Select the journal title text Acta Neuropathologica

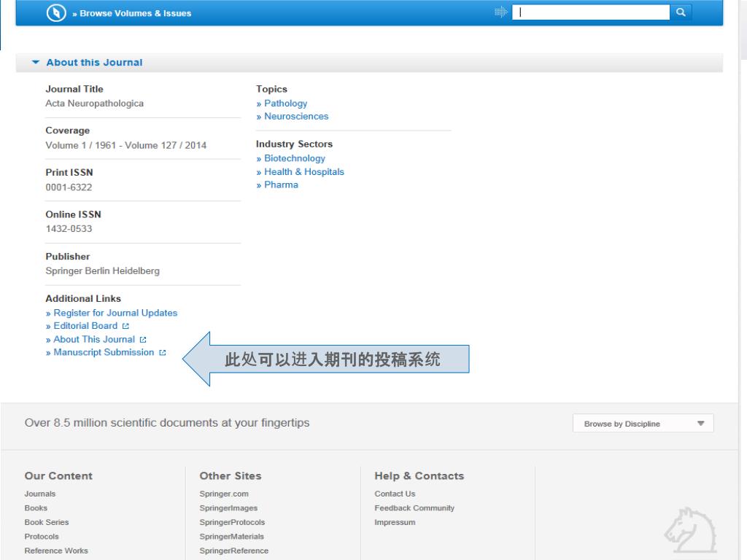94,104
